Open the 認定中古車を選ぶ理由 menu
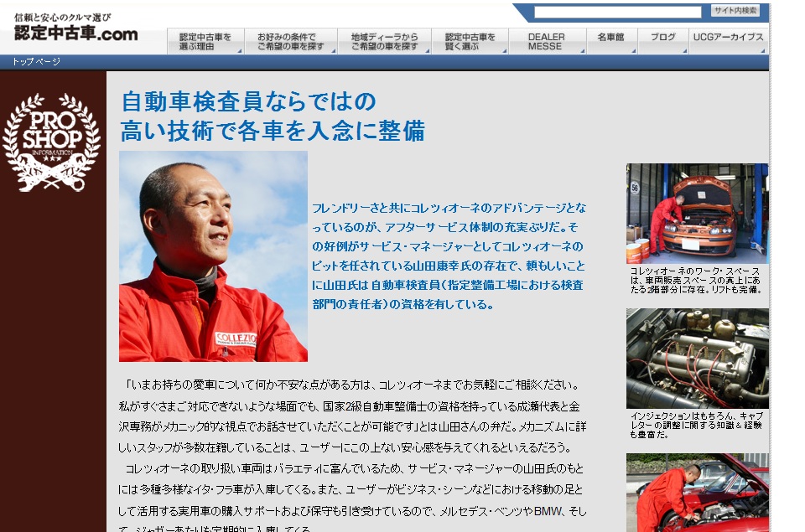This screenshot has width=805, height=532. point(205,42)
